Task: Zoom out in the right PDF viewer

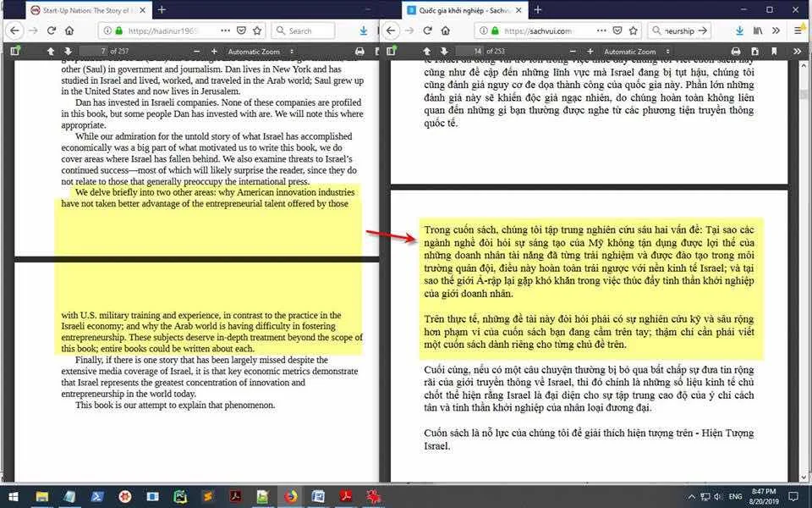Action: 573,52
